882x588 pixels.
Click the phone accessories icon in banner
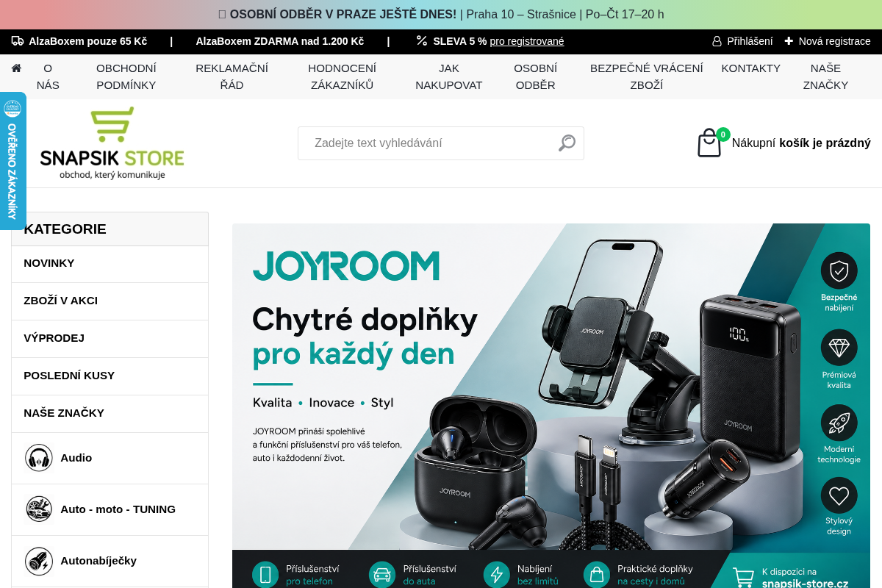[265, 575]
